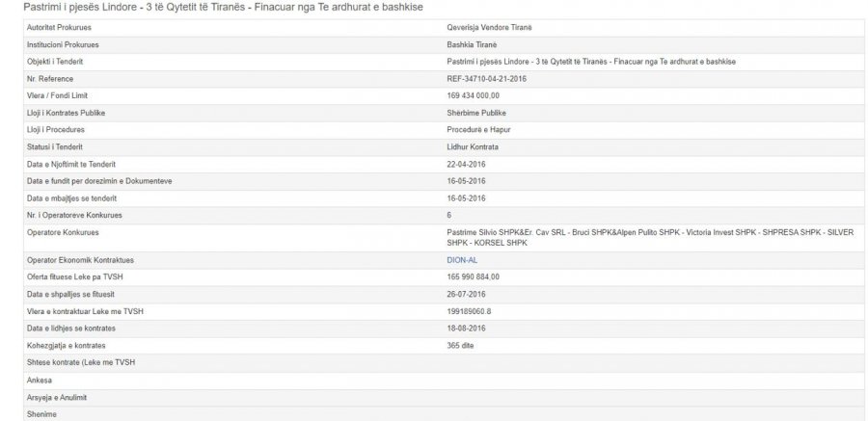
Task: Select the 'Bashkia Tiranë' institution value
Action: 459,44
